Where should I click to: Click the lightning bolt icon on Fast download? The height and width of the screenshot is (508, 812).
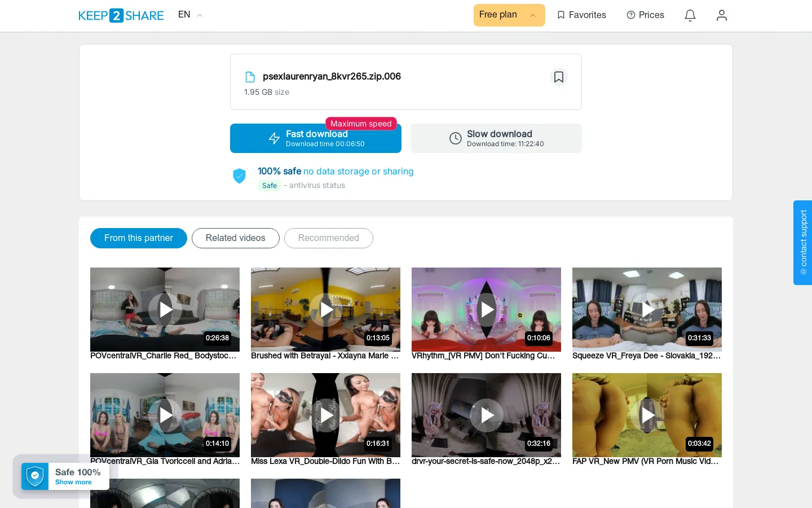[274, 138]
